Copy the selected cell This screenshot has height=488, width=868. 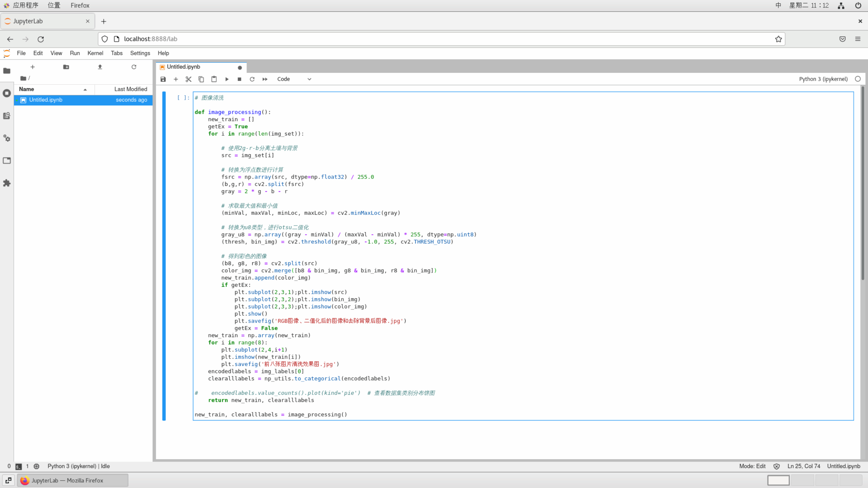pos(201,79)
